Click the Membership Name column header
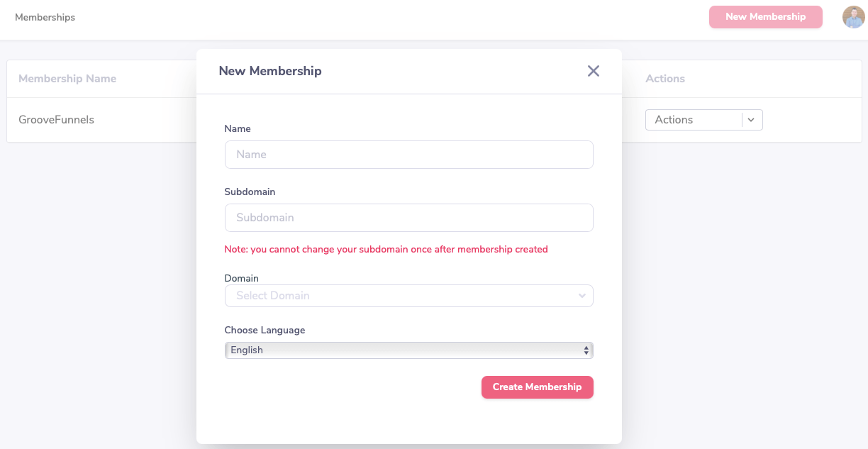 (x=67, y=79)
